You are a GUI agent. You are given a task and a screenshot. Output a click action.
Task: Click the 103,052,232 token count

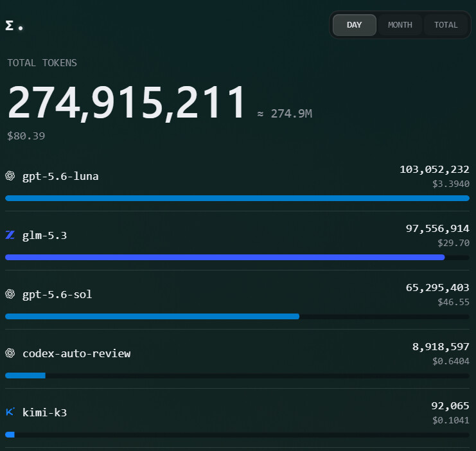pyautogui.click(x=434, y=170)
